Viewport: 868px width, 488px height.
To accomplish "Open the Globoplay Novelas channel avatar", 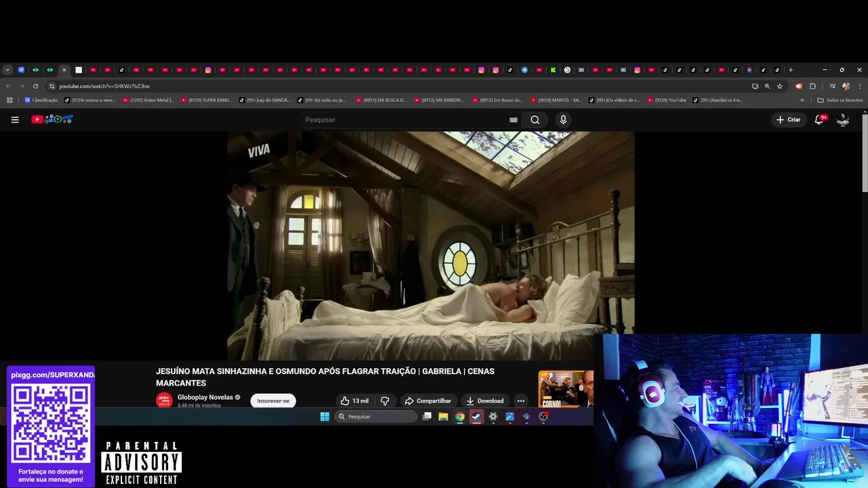I will pyautogui.click(x=164, y=400).
